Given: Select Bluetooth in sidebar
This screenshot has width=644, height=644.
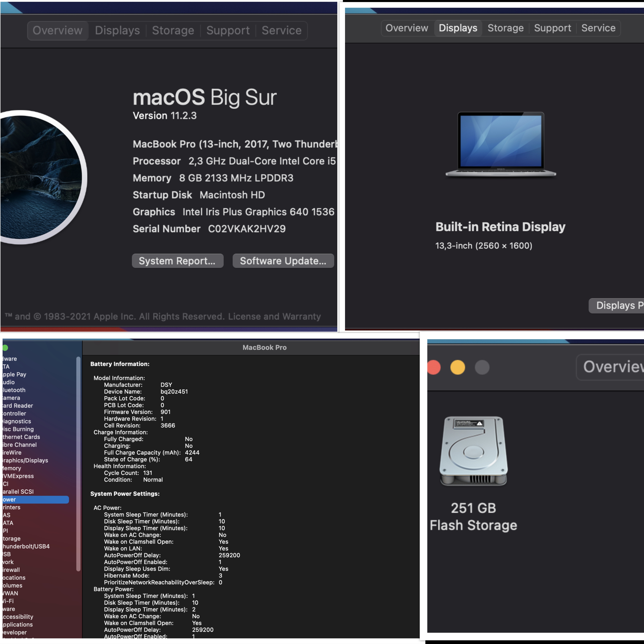Looking at the screenshot, I should pyautogui.click(x=14, y=390).
